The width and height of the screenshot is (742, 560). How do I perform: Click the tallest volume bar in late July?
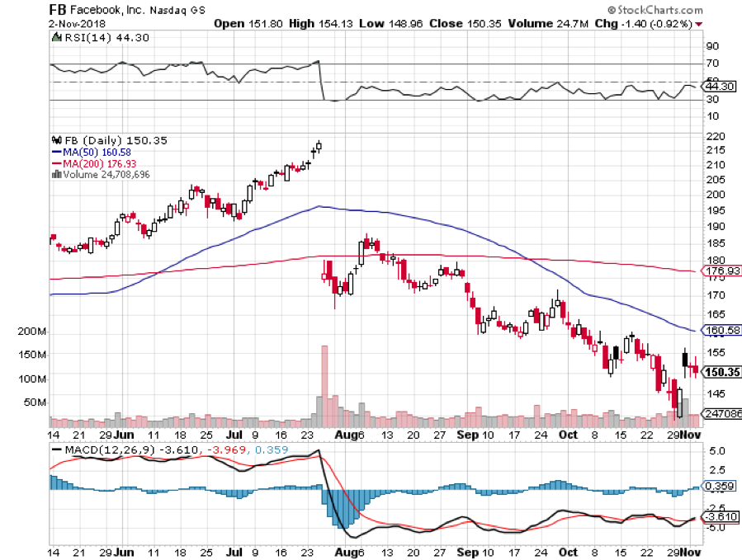324,386
